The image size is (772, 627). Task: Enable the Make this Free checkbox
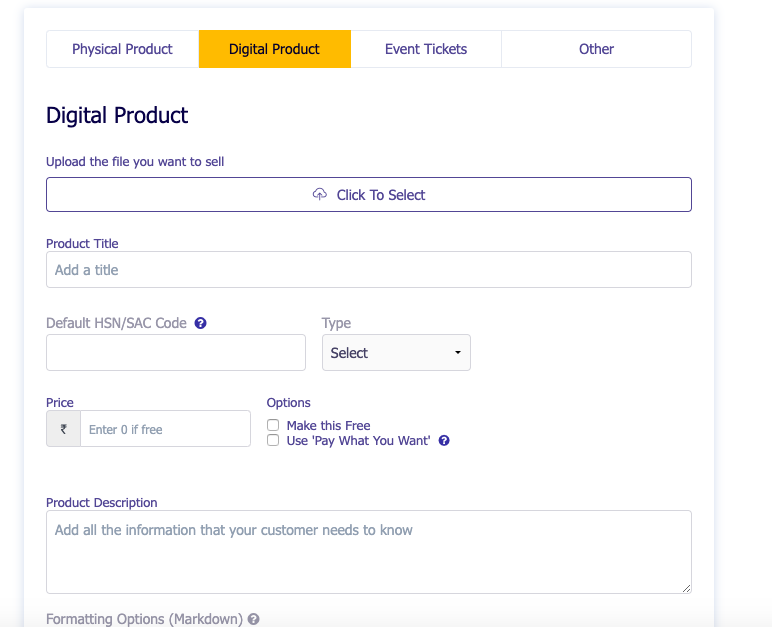(x=273, y=425)
